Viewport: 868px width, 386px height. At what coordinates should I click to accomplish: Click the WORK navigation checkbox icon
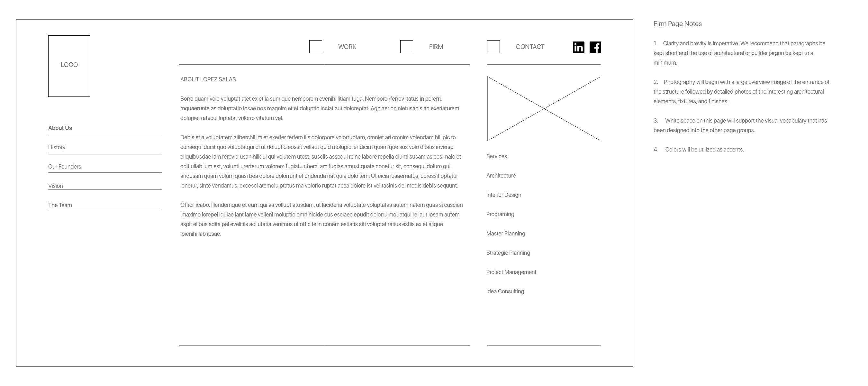315,47
